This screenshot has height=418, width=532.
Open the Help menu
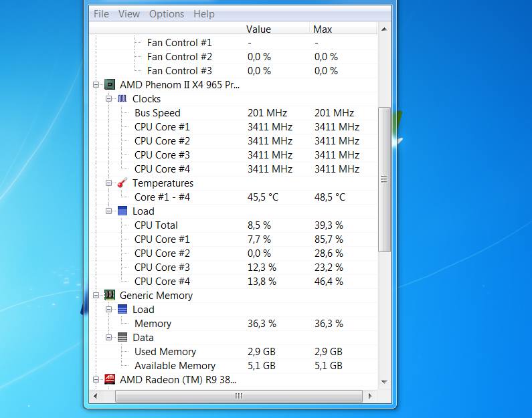pos(204,14)
